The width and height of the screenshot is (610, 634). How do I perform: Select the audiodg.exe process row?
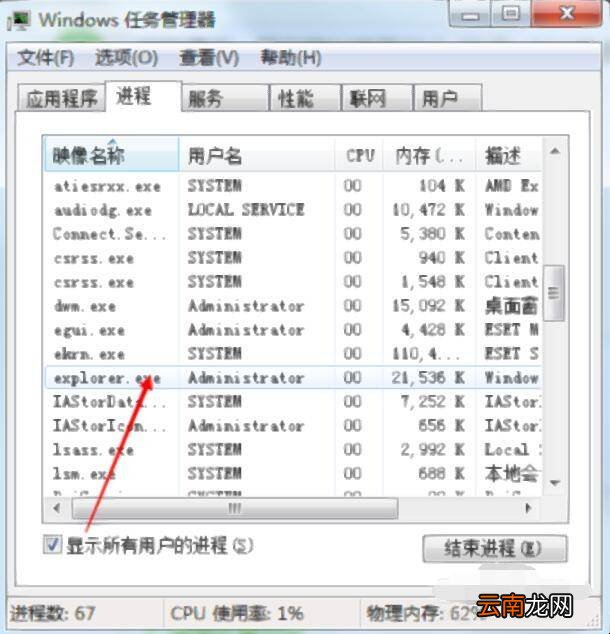click(x=293, y=210)
